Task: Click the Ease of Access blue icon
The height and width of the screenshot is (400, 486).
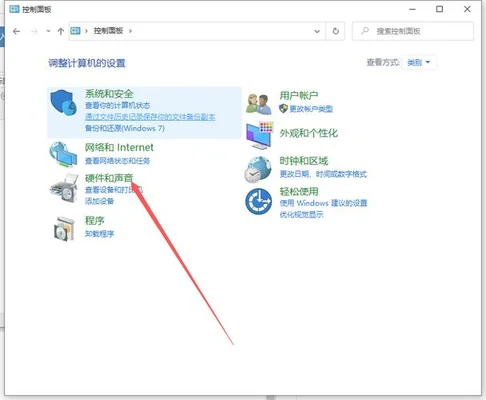Action: pyautogui.click(x=258, y=201)
